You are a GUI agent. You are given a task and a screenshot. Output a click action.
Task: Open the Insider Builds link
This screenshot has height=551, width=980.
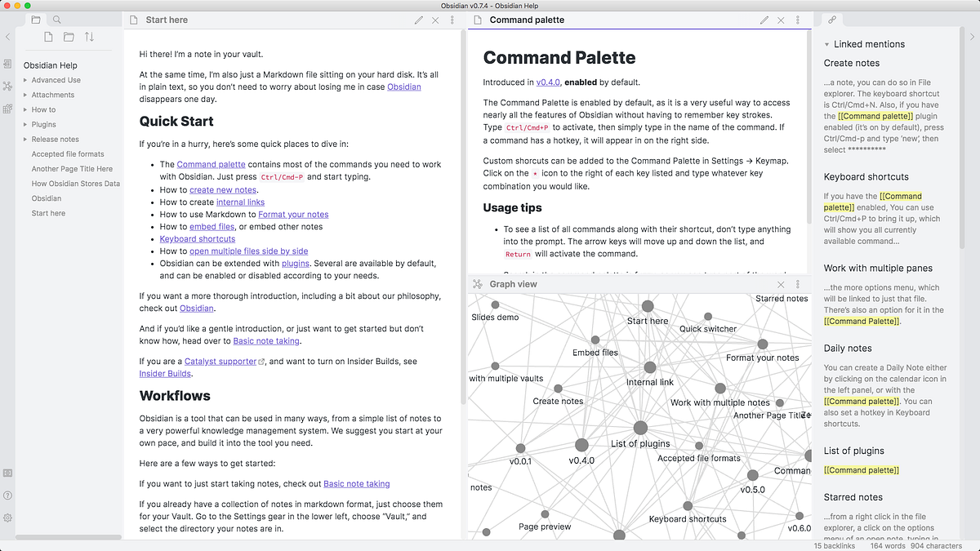click(x=165, y=373)
